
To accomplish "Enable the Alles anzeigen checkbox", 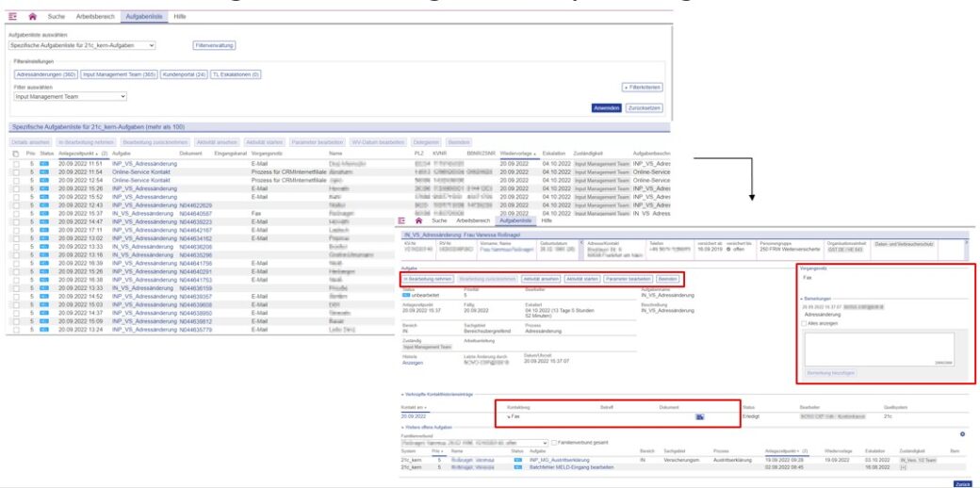I will tap(804, 323).
